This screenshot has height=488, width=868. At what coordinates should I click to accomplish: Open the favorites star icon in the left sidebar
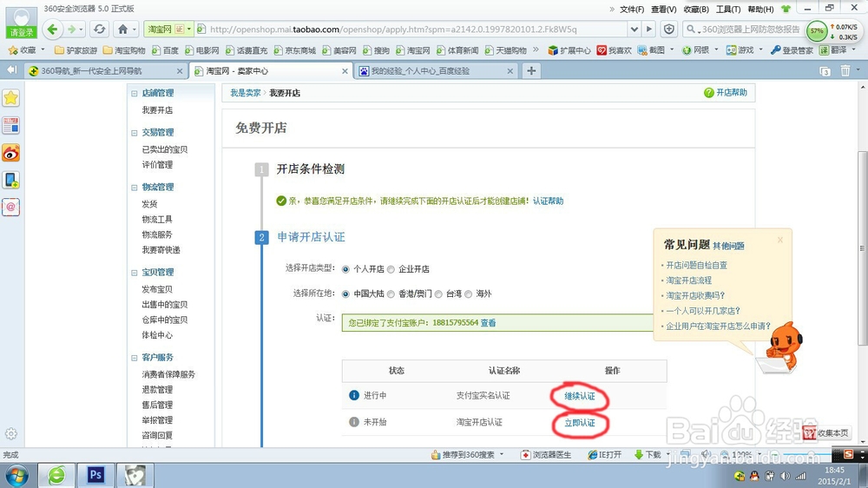(x=10, y=98)
